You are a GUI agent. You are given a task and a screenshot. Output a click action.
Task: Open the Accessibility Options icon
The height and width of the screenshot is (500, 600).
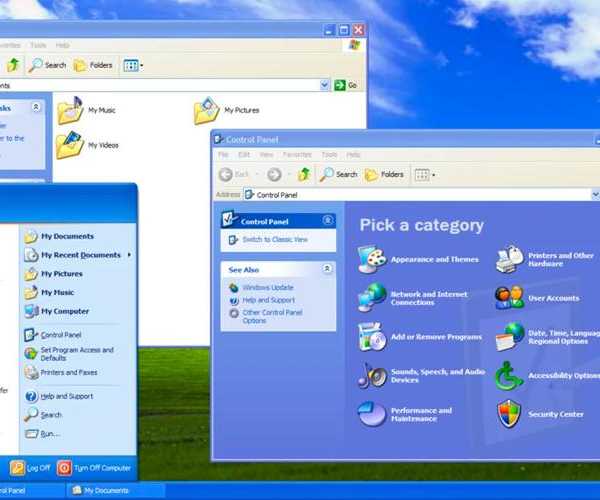pos(510,375)
